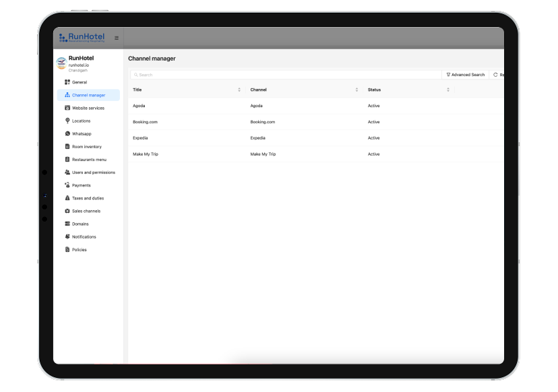This screenshot has width=558, height=392.
Task: Toggle the sidebar collapse hamburger icon
Action: pos(117,38)
